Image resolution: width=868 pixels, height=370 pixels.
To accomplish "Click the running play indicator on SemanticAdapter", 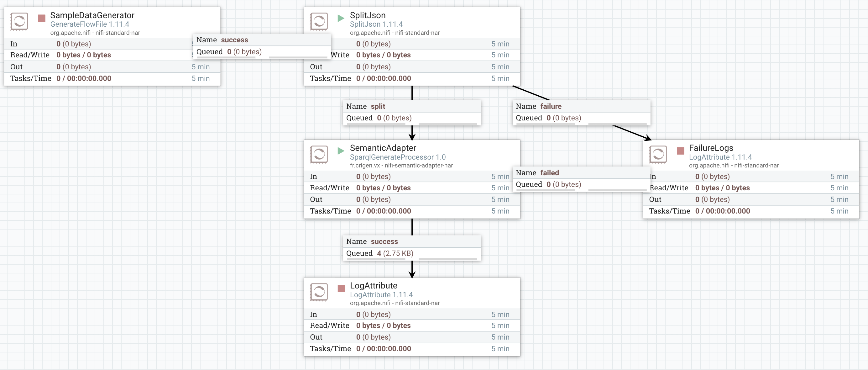I will 341,151.
